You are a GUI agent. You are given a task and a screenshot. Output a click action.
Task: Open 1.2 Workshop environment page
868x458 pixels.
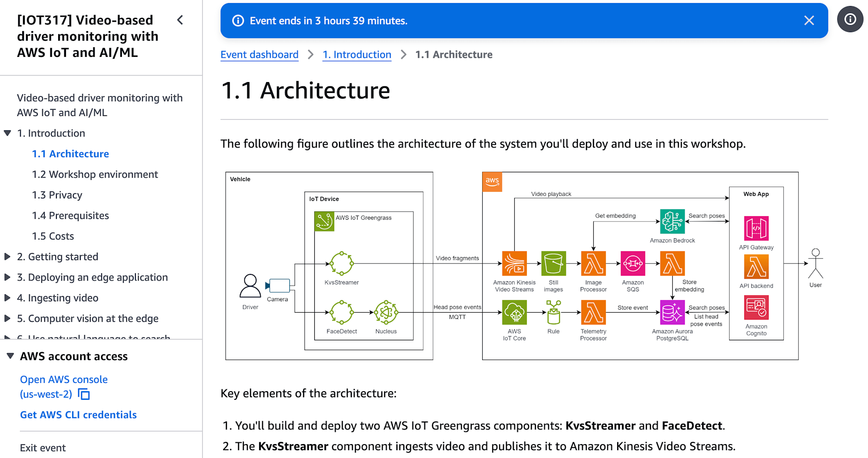95,174
